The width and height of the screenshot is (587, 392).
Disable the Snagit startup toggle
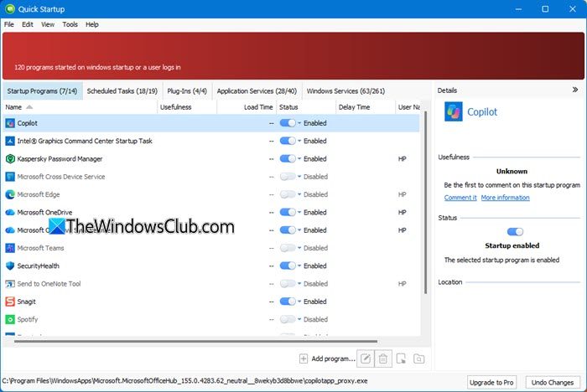click(x=288, y=302)
